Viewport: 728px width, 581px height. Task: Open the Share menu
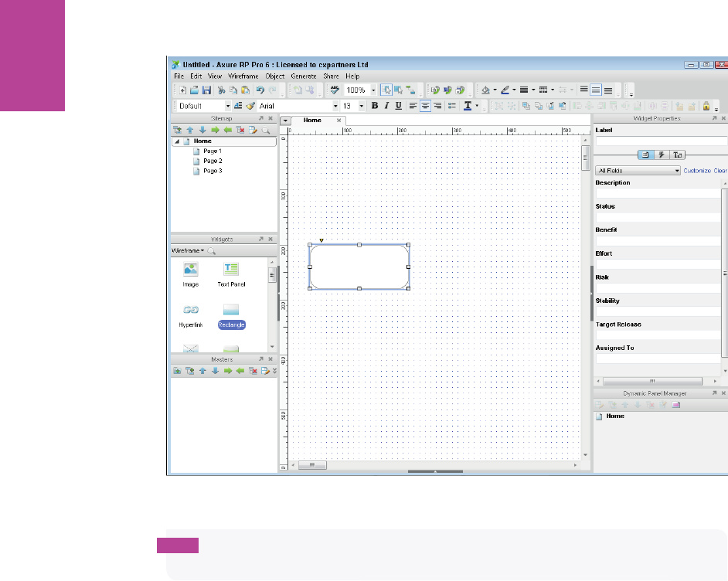click(331, 76)
